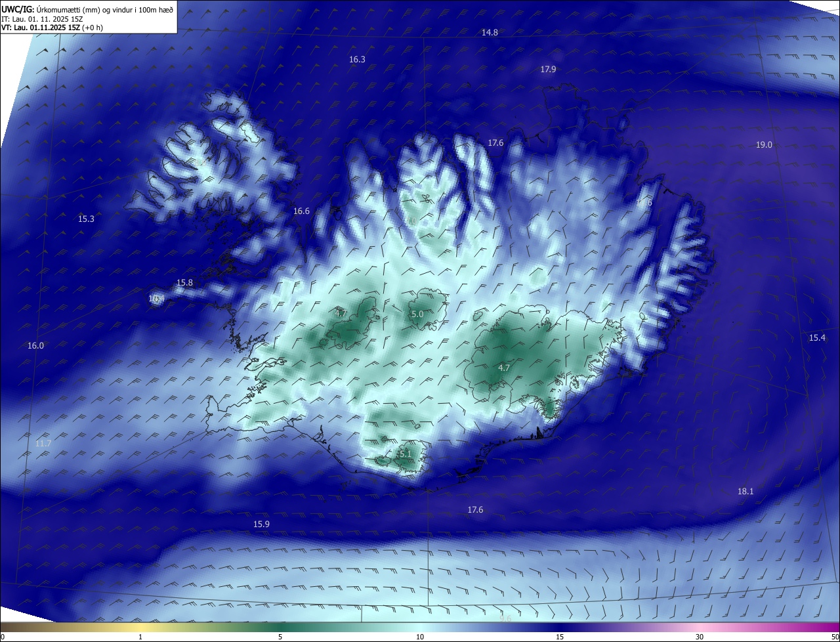Click the 4.7 value on Vatnajökull glacier
This screenshot has width=840, height=642.
pyautogui.click(x=504, y=368)
